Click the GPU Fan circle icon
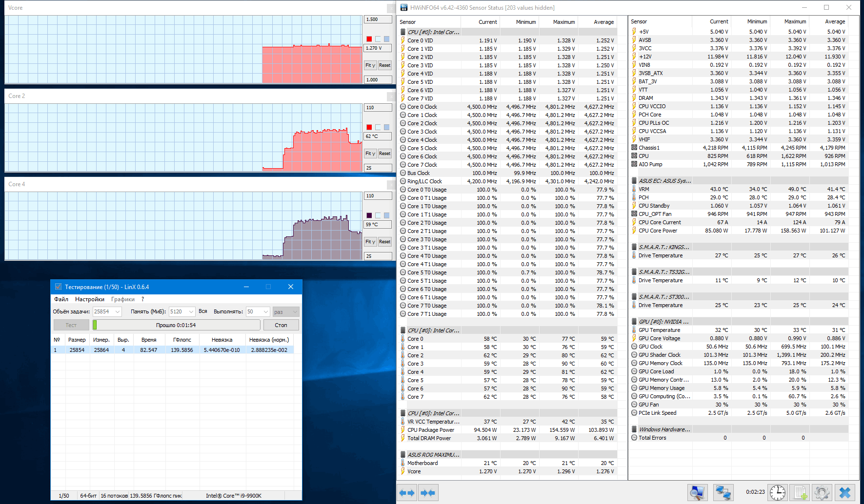 click(x=634, y=405)
